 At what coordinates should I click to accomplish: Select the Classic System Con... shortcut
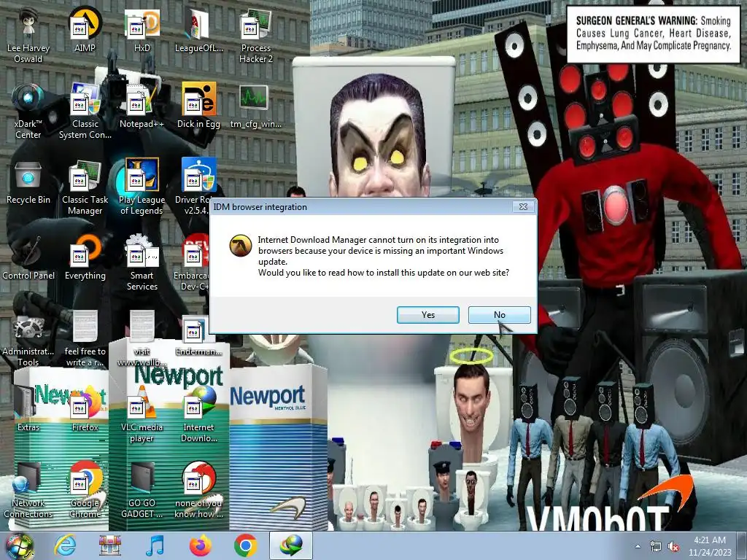[x=85, y=112]
